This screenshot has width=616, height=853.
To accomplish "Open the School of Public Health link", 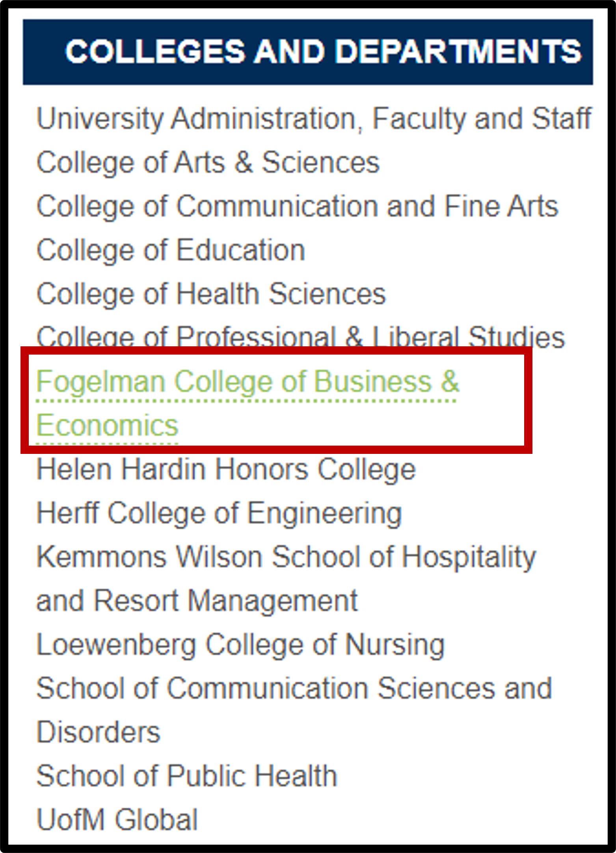I will coord(186,775).
